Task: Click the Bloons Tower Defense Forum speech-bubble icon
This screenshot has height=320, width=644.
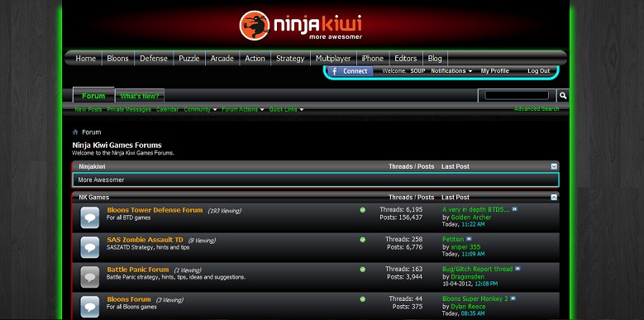Action: tap(89, 217)
